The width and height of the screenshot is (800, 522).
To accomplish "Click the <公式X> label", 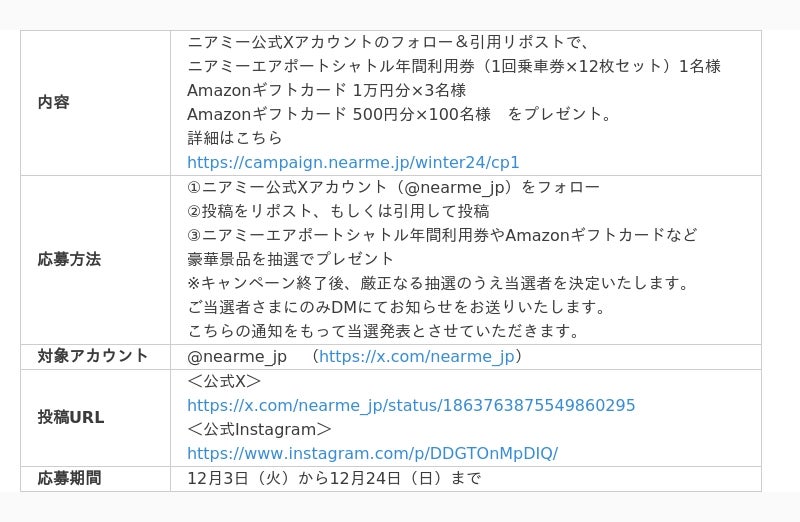I will coord(224,381).
